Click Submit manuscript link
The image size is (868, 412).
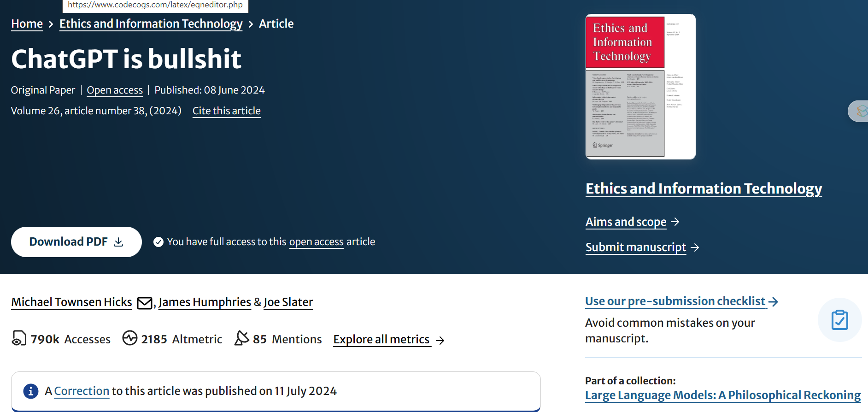click(x=635, y=247)
